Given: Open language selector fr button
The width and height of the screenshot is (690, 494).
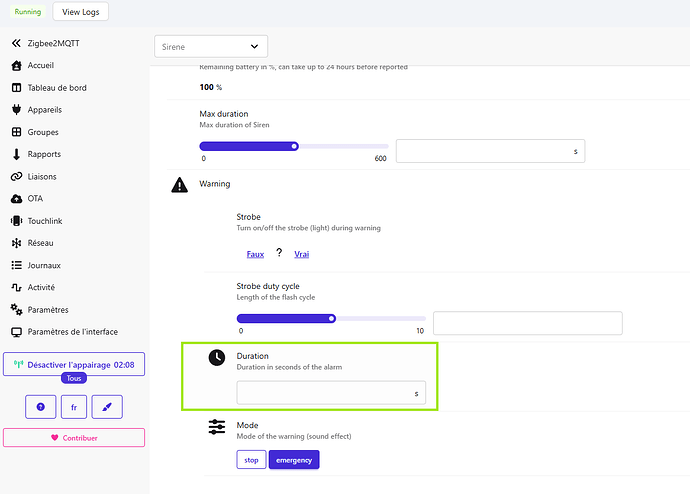Looking at the screenshot, I should [x=74, y=407].
